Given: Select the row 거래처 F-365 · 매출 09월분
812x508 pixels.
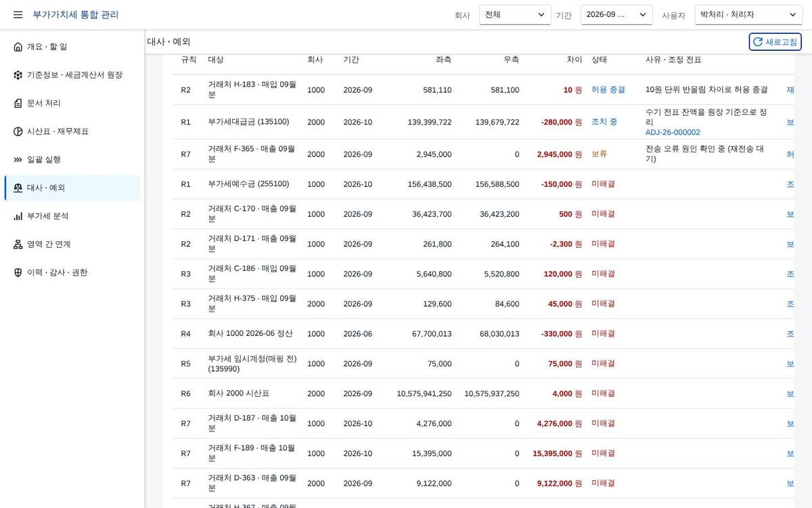Looking at the screenshot, I should click(482, 154).
